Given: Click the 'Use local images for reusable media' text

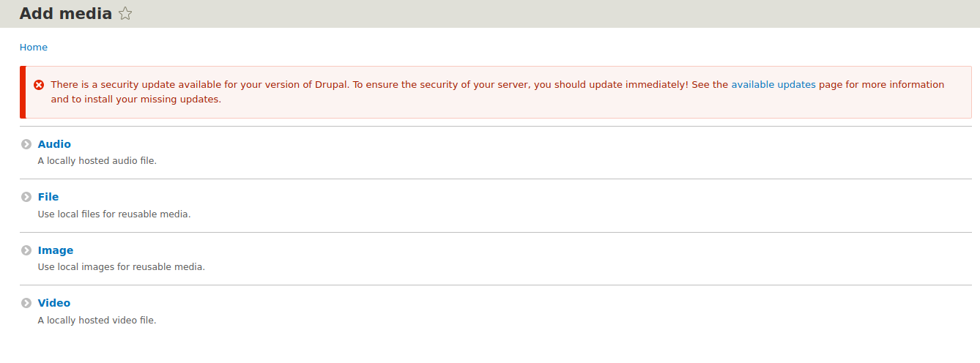Looking at the screenshot, I should [122, 266].
